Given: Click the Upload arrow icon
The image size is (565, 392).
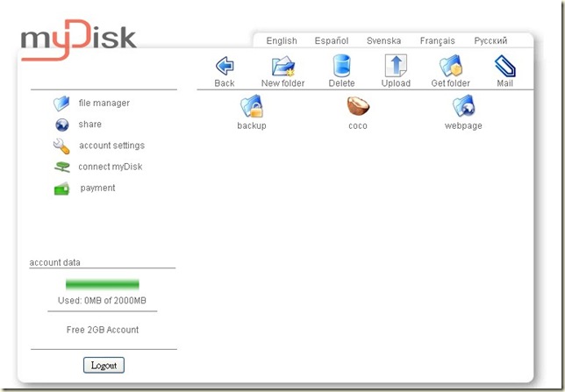Looking at the screenshot, I should click(396, 65).
